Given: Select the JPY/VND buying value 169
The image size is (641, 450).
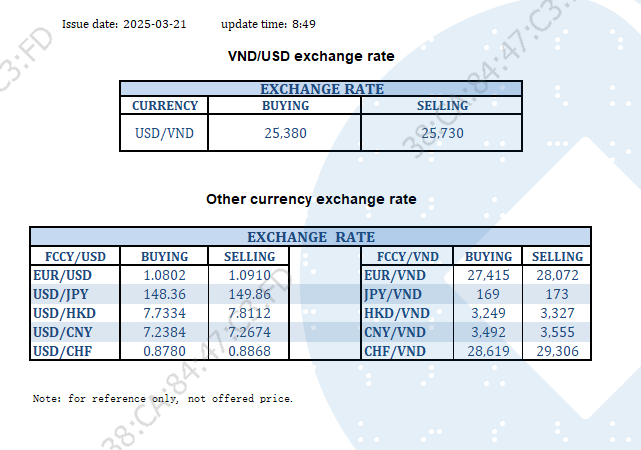Looking at the screenshot, I should click(489, 294).
